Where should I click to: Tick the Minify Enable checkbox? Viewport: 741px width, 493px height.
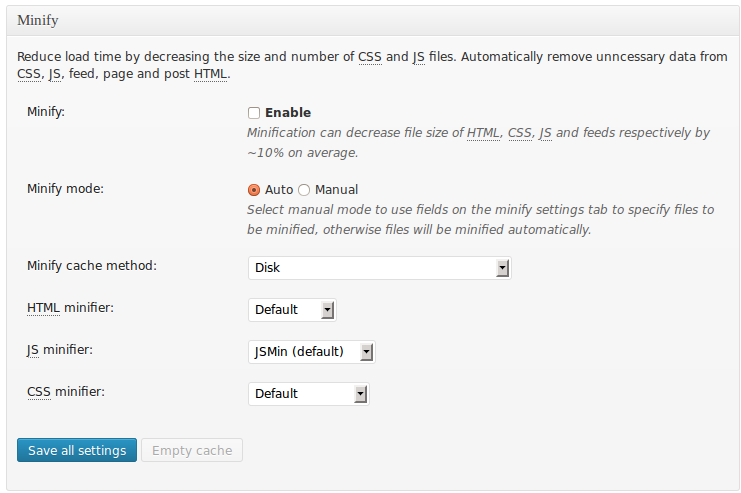click(254, 113)
